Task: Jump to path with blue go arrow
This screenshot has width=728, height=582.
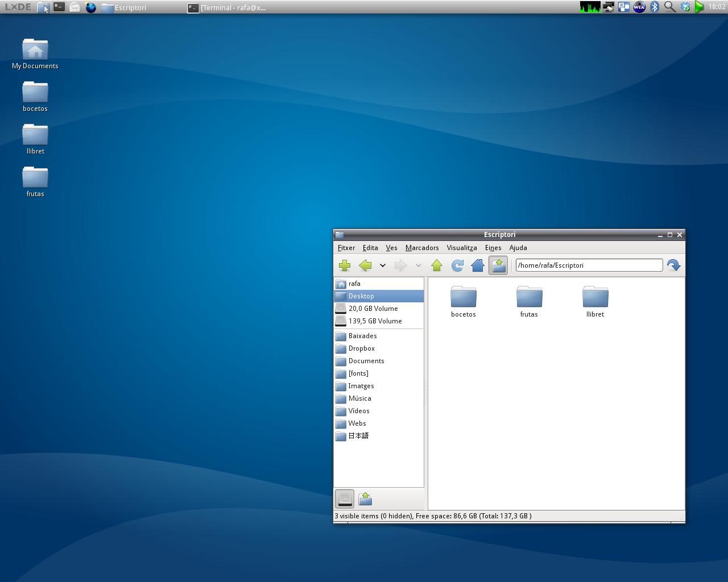Action: coord(673,265)
